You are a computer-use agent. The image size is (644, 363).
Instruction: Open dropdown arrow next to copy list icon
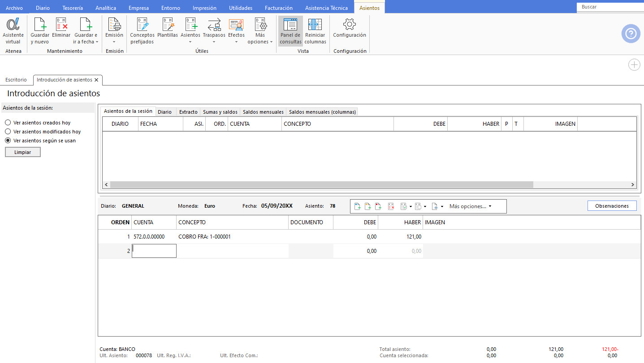click(x=425, y=207)
